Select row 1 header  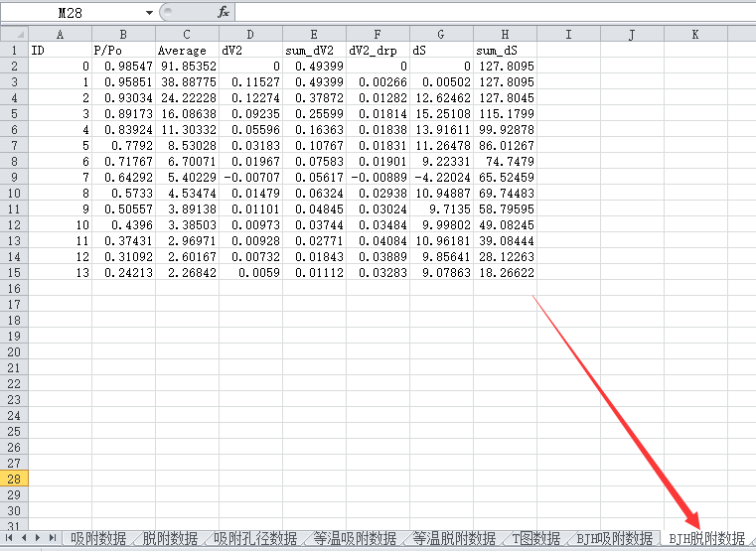[14, 50]
